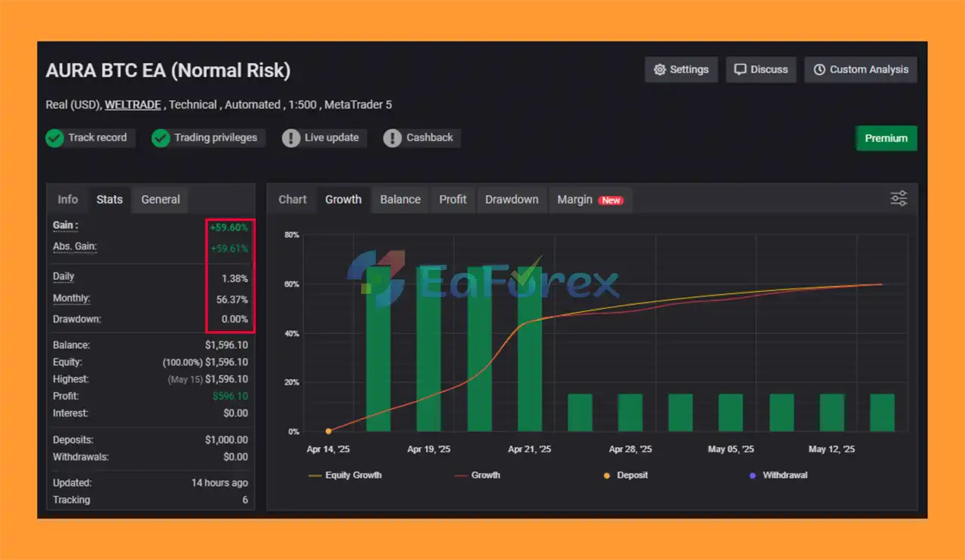Click the clock icon in Custom Analysis
Screen dimensions: 965x560
819,70
